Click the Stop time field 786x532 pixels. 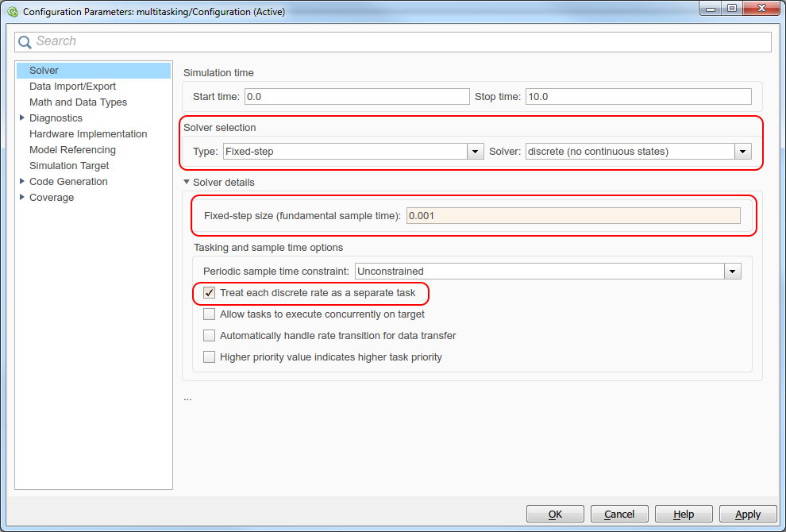click(638, 96)
